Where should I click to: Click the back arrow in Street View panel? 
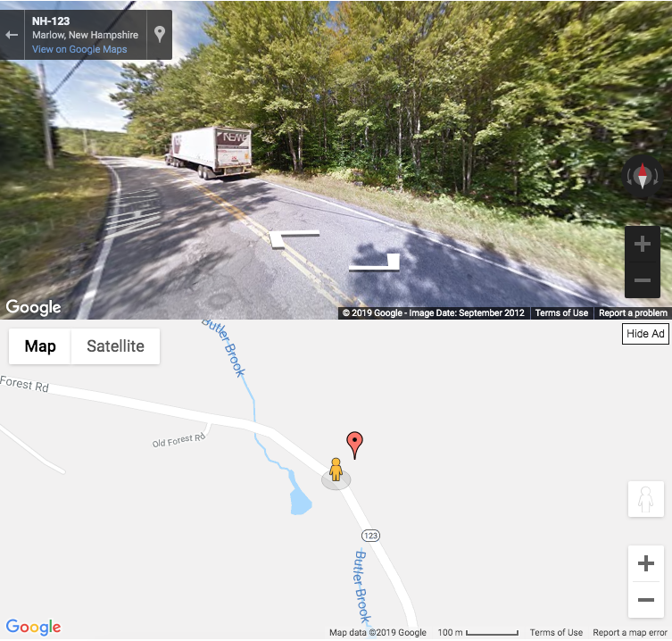12,35
